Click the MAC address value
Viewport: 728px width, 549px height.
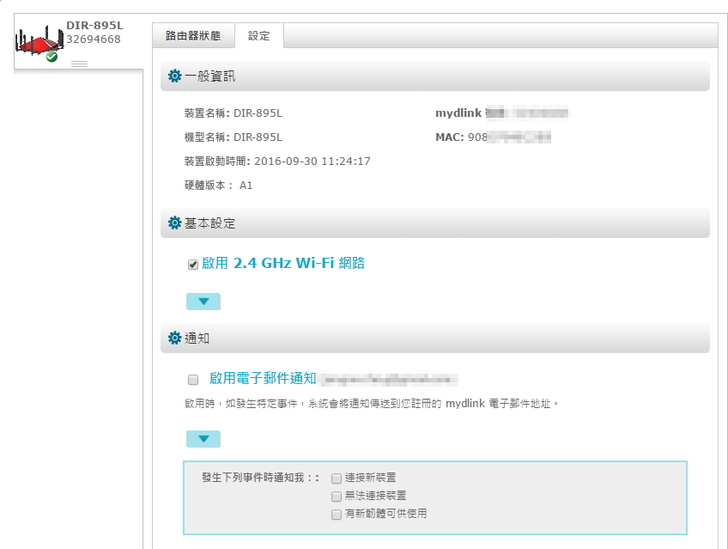pyautogui.click(x=509, y=137)
